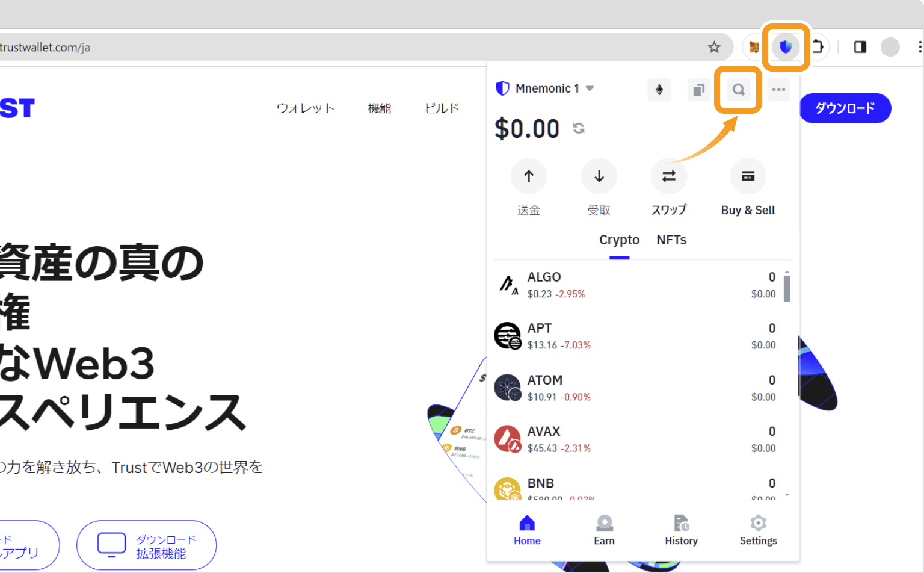This screenshot has height=573, width=924.
Task: Open the MetaMask fox extension icon
Action: point(754,47)
